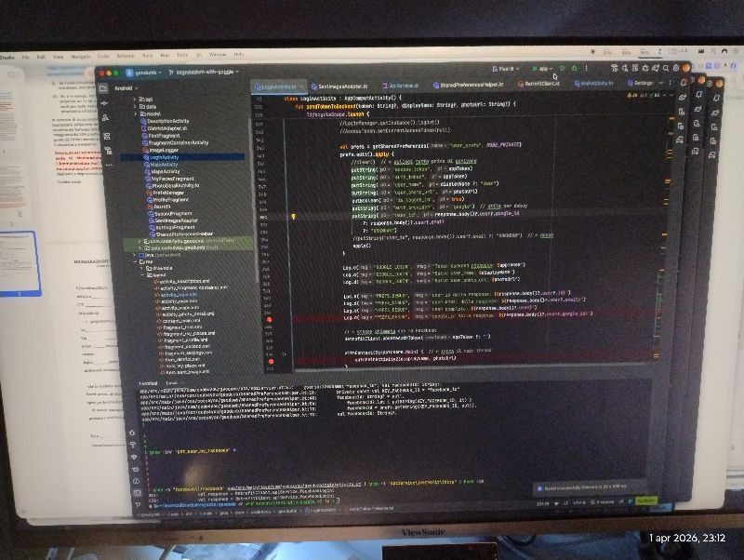Click the yellow lightbulb quick-fix icon
744x560 pixels.
click(x=294, y=217)
